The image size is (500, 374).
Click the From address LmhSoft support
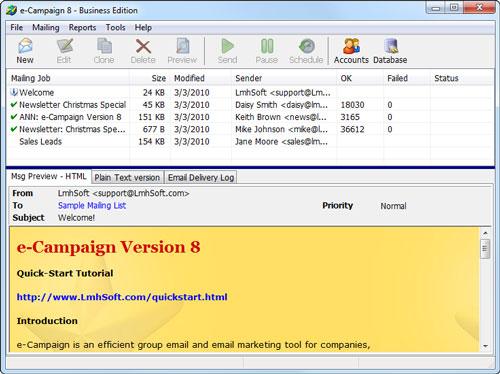point(123,193)
